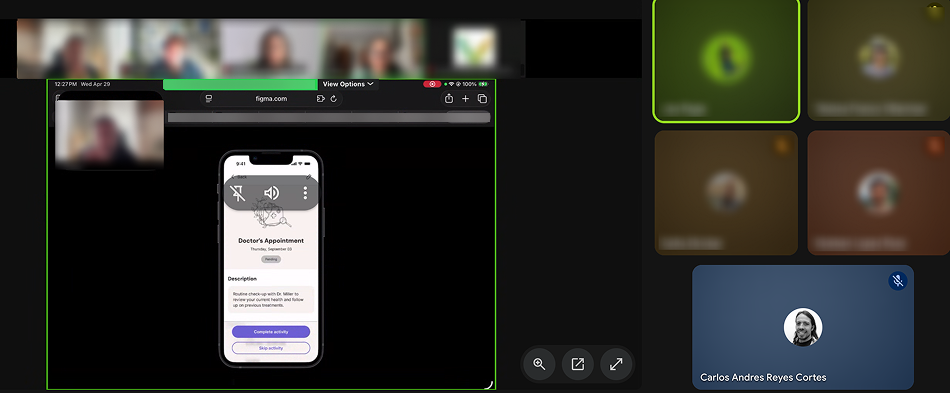Screen dimensions: 950x393
Task: Click the Pending status badge
Action: click(x=271, y=259)
